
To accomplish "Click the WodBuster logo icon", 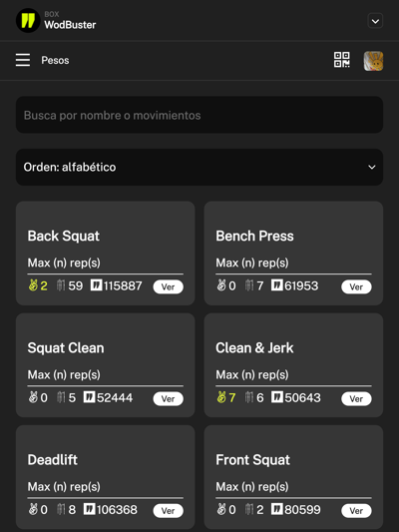I will click(x=28, y=20).
